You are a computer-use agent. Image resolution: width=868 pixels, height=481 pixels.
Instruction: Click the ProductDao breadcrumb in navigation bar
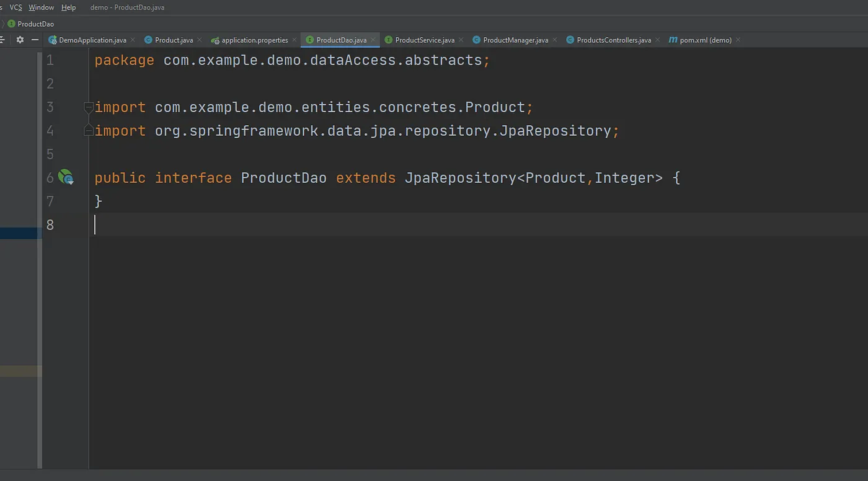click(30, 24)
